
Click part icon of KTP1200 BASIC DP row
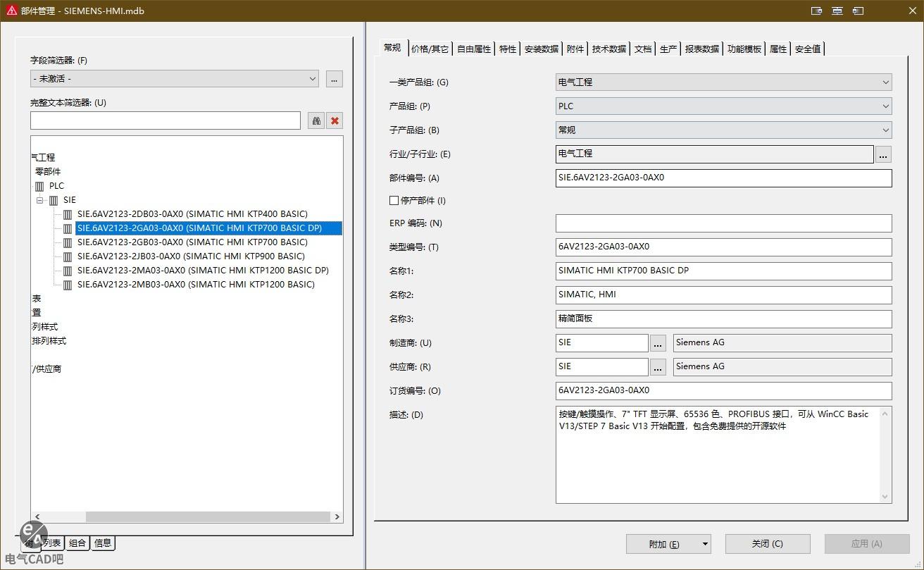[68, 271]
